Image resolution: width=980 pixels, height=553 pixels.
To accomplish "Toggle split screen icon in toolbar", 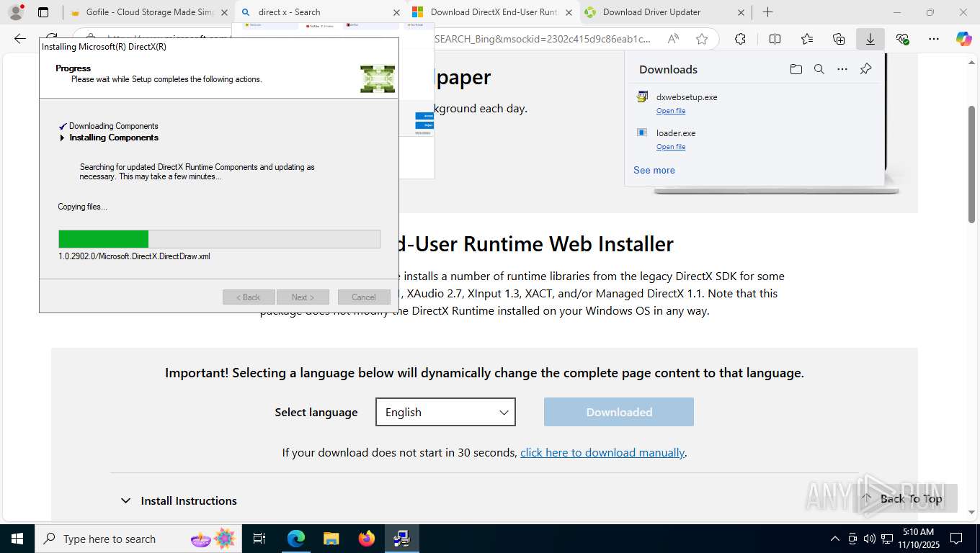I will [775, 39].
